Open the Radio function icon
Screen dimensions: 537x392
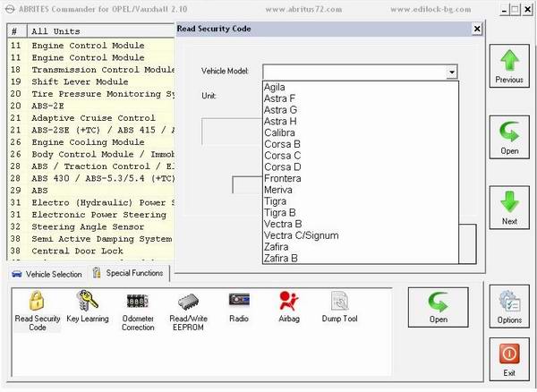pos(239,300)
